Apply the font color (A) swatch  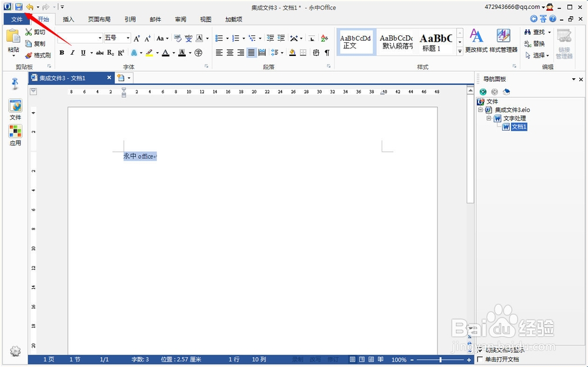click(x=165, y=52)
